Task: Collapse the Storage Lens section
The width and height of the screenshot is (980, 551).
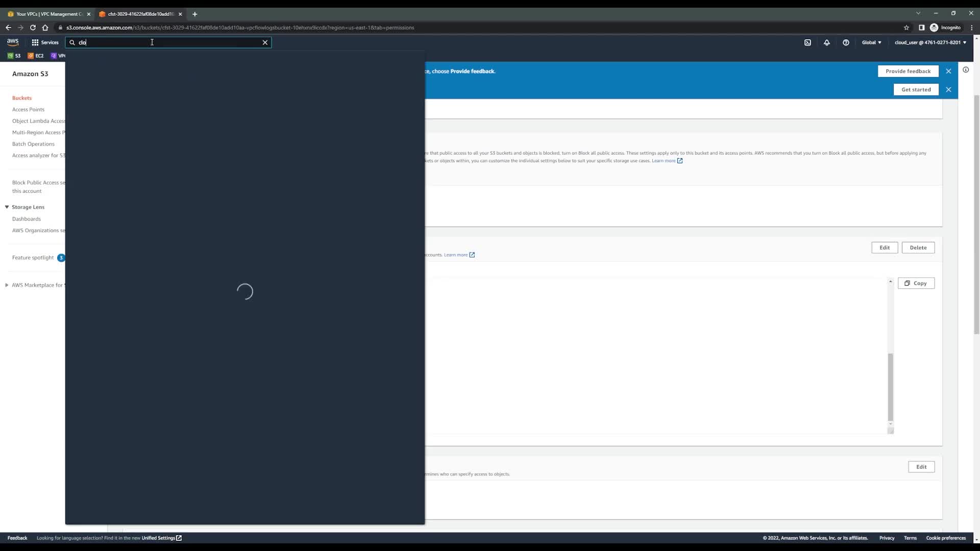Action: click(x=7, y=207)
